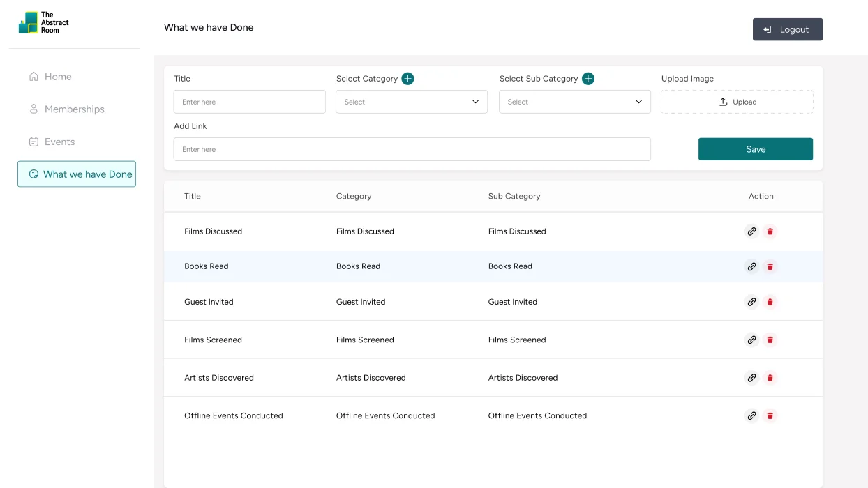Open the Select Category dropdown
The height and width of the screenshot is (488, 868).
click(412, 102)
